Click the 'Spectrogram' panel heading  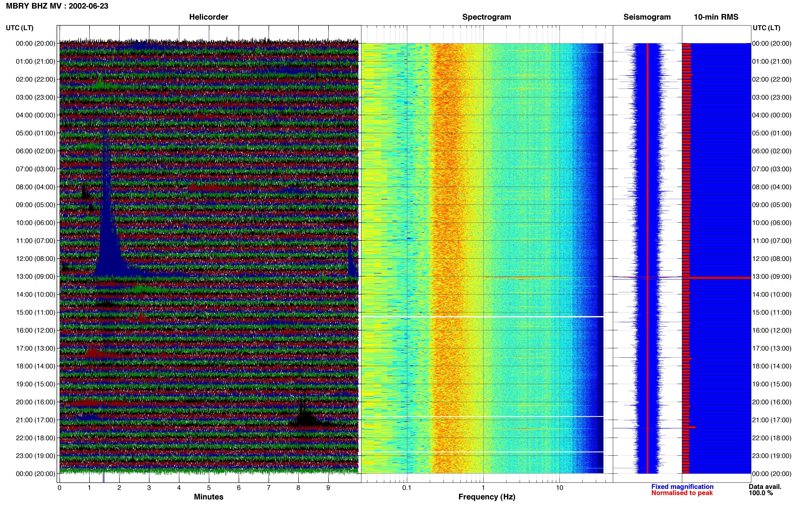tap(487, 17)
